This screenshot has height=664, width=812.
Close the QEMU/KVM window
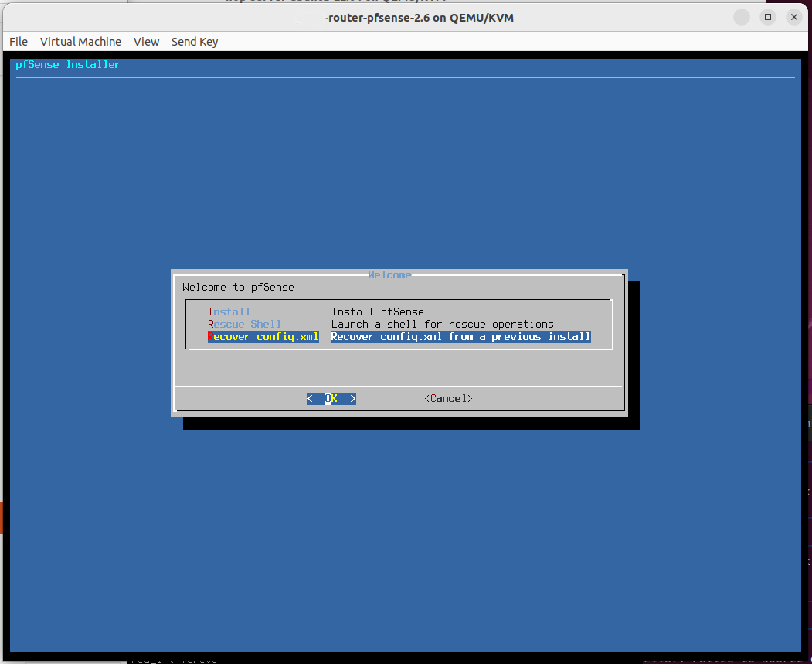pyautogui.click(x=794, y=18)
